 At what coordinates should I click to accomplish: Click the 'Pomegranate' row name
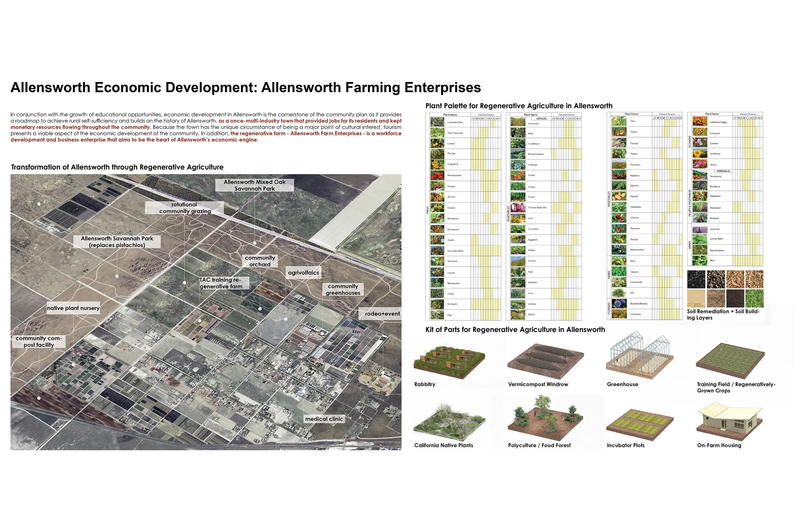point(454,176)
